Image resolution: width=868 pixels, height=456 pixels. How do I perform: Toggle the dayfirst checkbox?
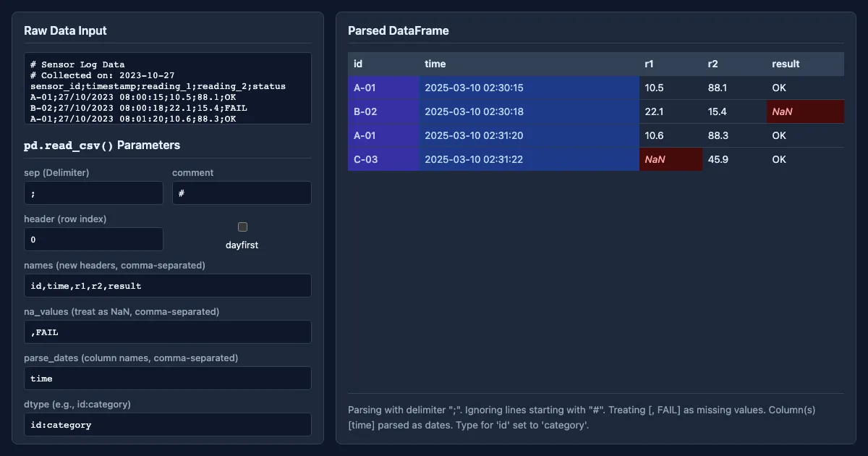point(242,227)
